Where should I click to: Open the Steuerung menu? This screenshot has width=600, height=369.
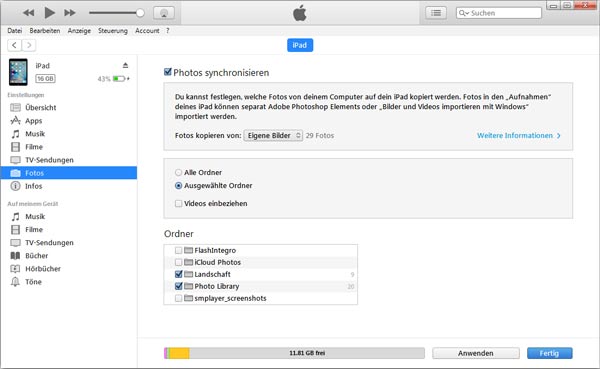pos(112,31)
